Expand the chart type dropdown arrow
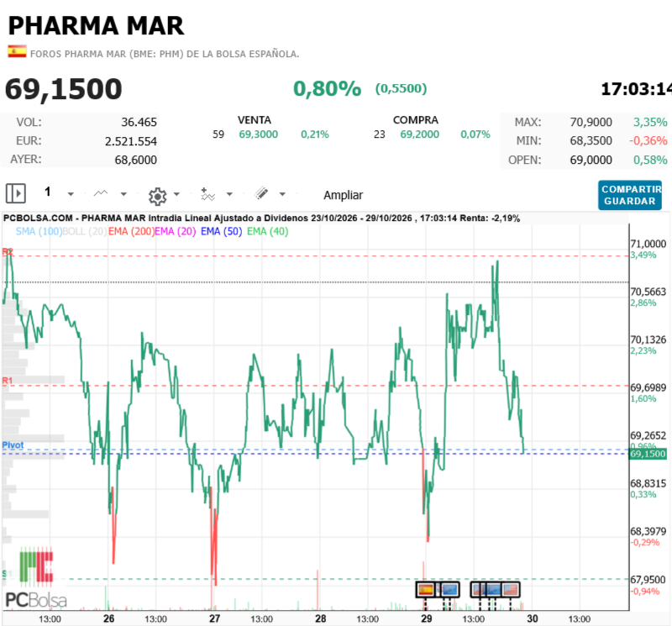 123,194
